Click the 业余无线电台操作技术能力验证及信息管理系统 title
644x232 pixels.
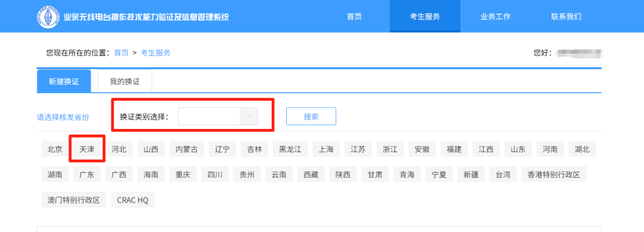coord(146,17)
